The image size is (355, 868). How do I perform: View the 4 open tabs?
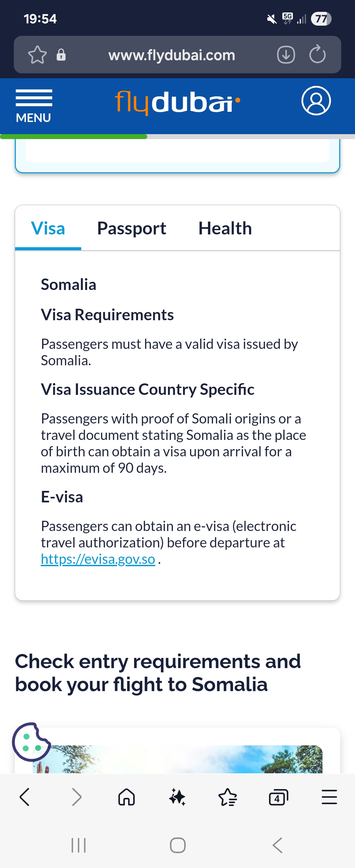click(278, 797)
